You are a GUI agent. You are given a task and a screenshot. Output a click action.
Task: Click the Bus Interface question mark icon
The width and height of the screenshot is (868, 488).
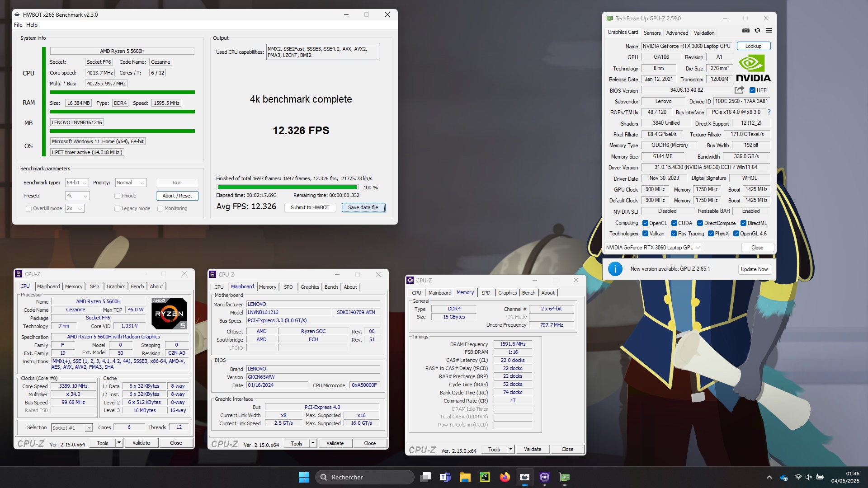coord(769,112)
